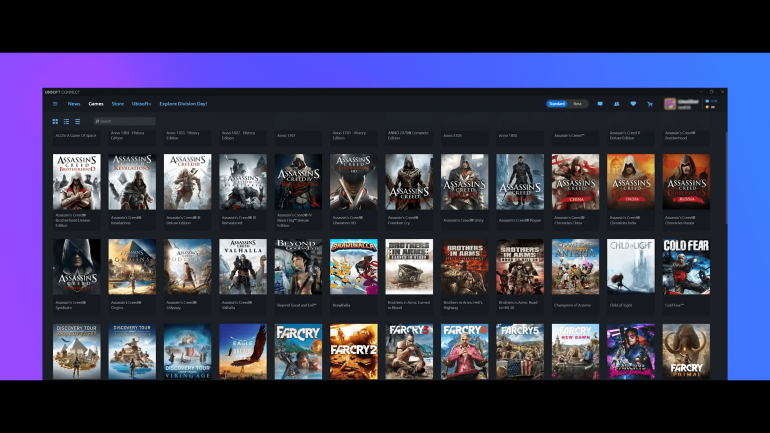Select the Beta version toggle
Image resolution: width=770 pixels, height=433 pixels.
(x=578, y=104)
